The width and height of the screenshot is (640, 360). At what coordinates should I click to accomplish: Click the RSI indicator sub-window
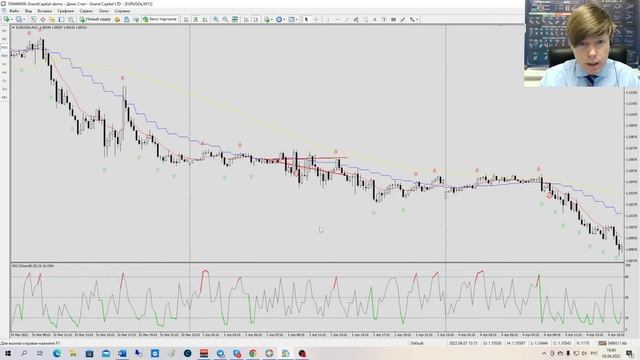tap(317, 297)
